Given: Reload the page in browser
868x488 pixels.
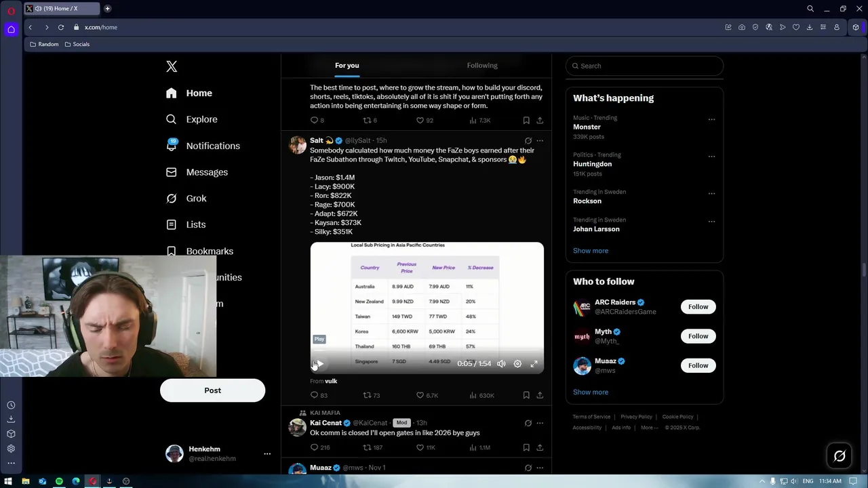Looking at the screenshot, I should (61, 27).
